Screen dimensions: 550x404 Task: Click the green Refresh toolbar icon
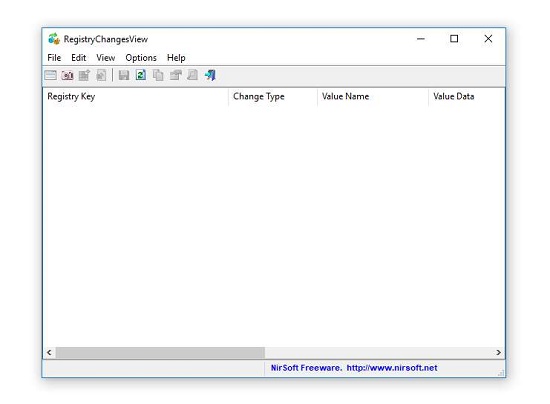point(141,75)
